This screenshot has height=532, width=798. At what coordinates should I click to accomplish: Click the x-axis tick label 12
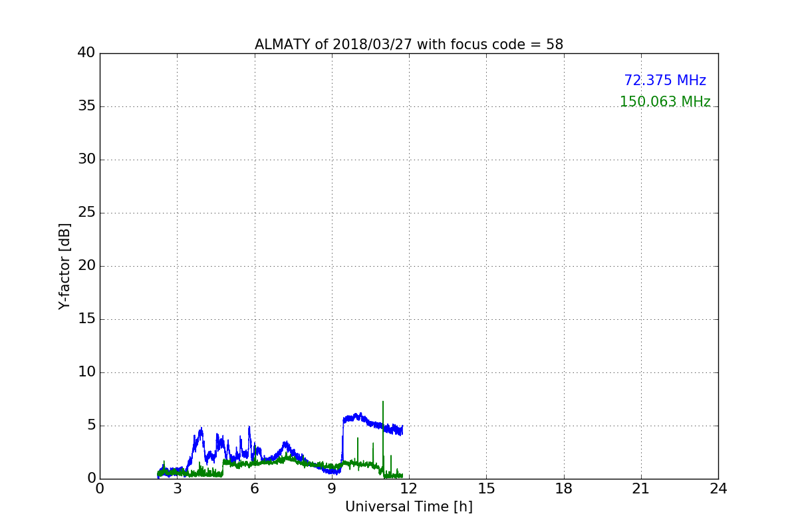point(409,489)
